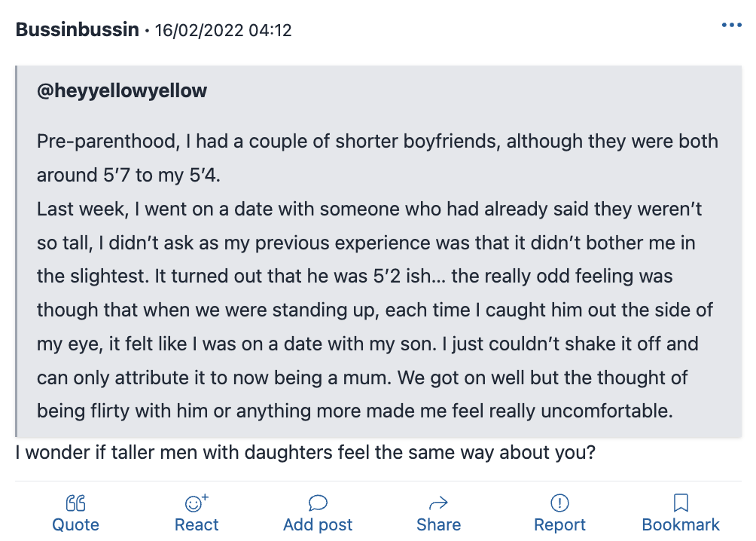Image resolution: width=756 pixels, height=541 pixels.
Task: Open the three-dot post options menu
Action: (731, 25)
